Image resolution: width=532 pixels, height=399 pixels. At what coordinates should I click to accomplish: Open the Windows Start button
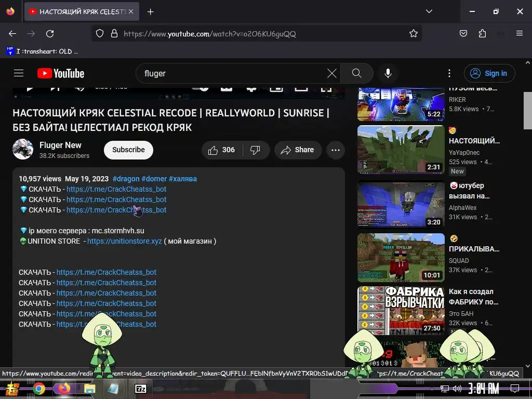point(13,389)
